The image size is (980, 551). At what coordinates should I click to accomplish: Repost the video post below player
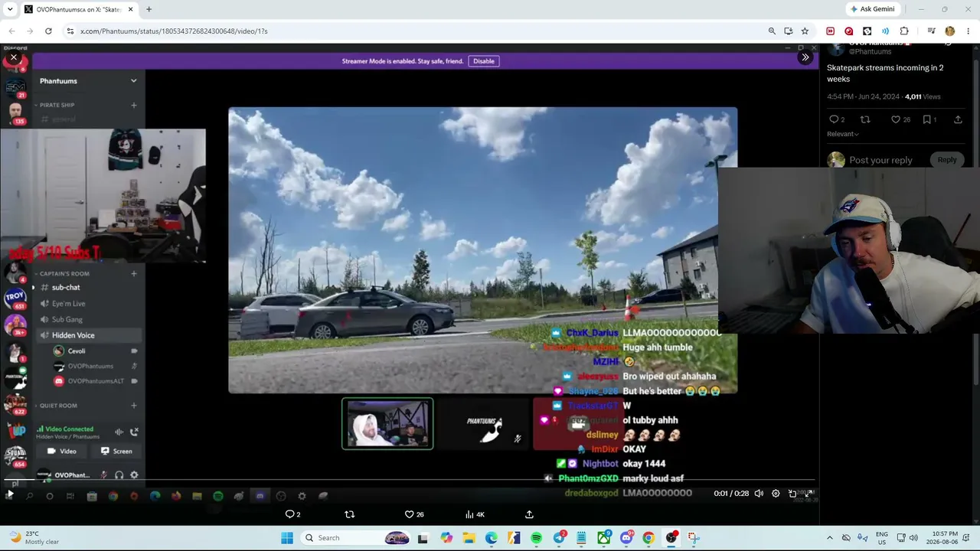click(x=350, y=514)
